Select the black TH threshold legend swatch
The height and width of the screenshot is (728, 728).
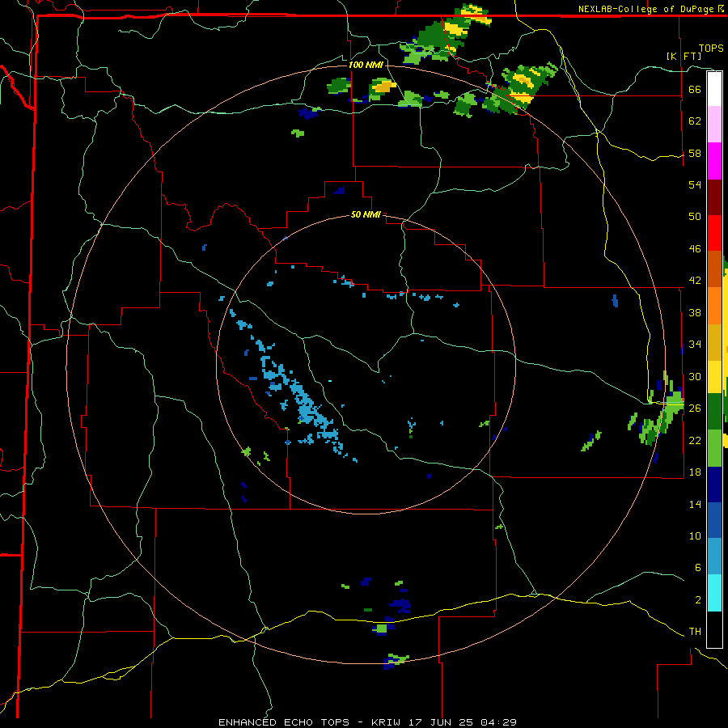[x=714, y=629]
